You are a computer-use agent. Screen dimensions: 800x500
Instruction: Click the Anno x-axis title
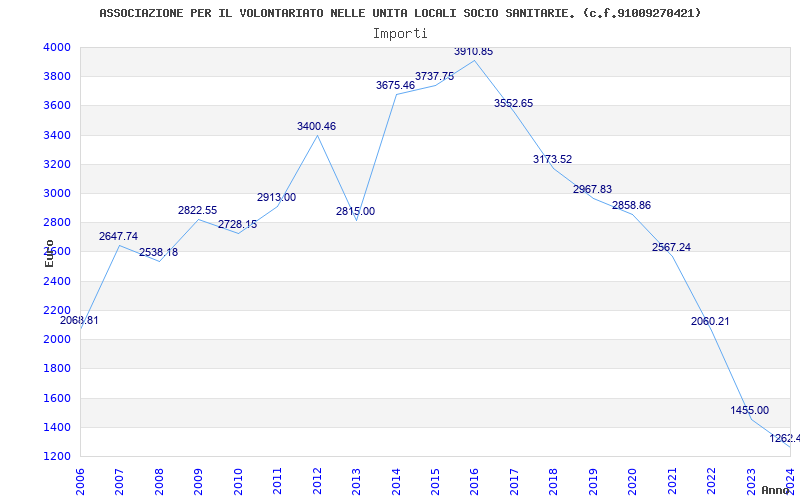776,490
